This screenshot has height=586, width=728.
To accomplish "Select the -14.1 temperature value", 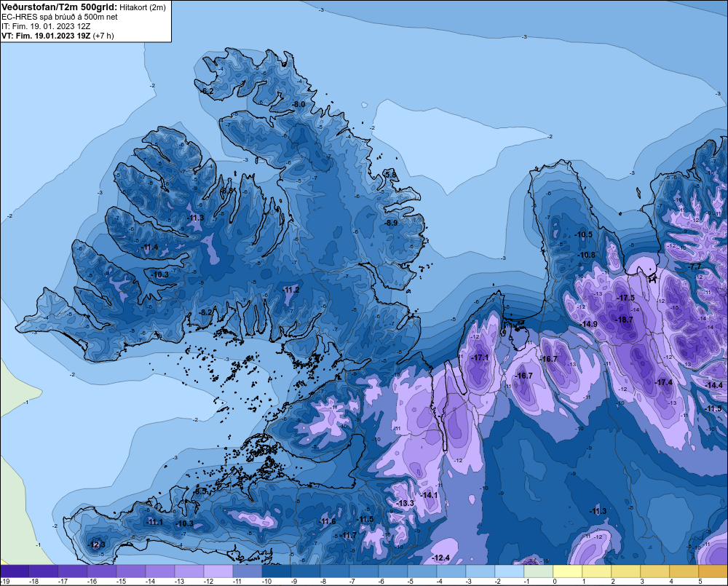I will coord(429,495).
